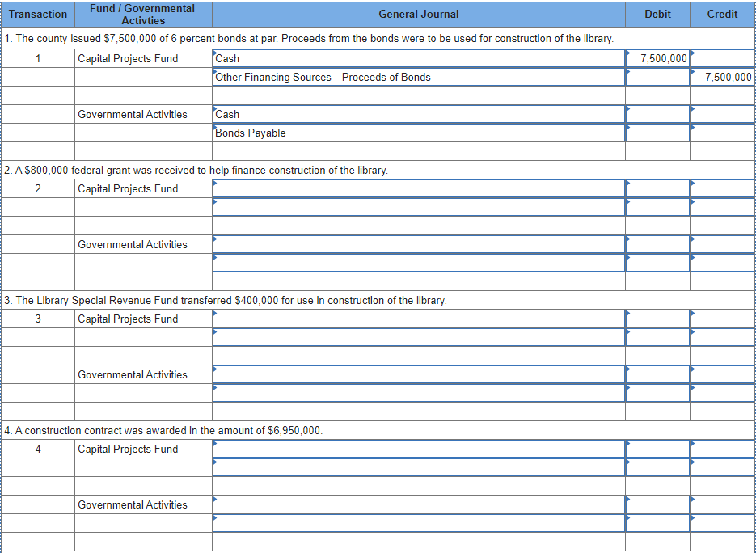Viewport: 756px width, 553px height.
Task: Click credit field for transaction 4 Capital Projects Fund second row
Action: click(x=722, y=467)
